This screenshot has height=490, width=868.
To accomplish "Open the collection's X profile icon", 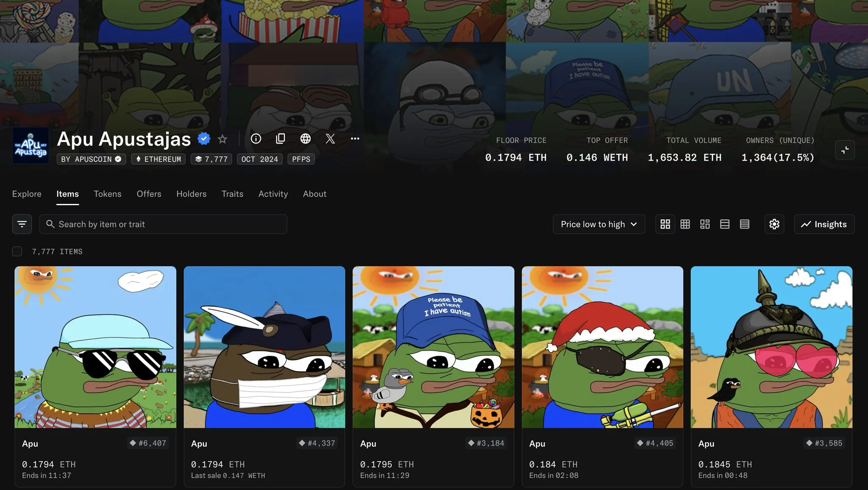I will coord(330,139).
